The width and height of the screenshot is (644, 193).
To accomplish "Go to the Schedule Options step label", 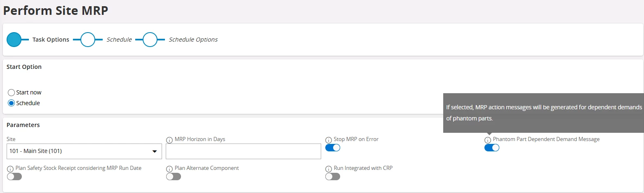I will 193,40.
